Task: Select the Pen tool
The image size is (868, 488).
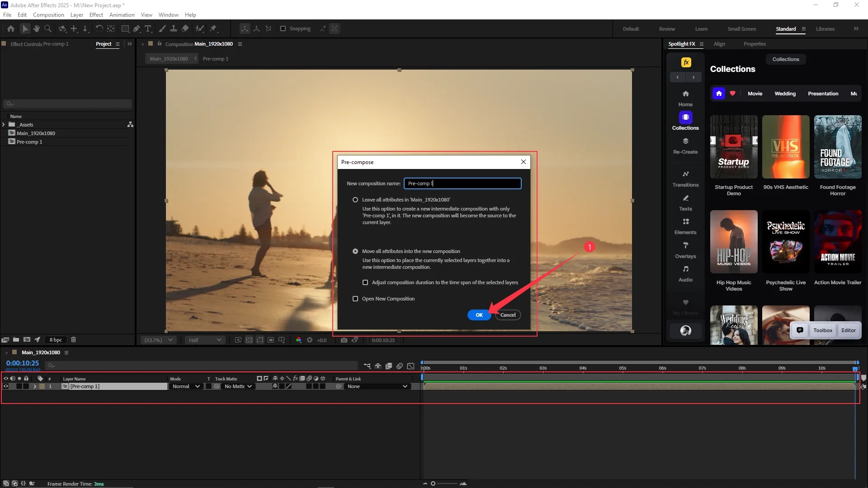Action: [137, 28]
